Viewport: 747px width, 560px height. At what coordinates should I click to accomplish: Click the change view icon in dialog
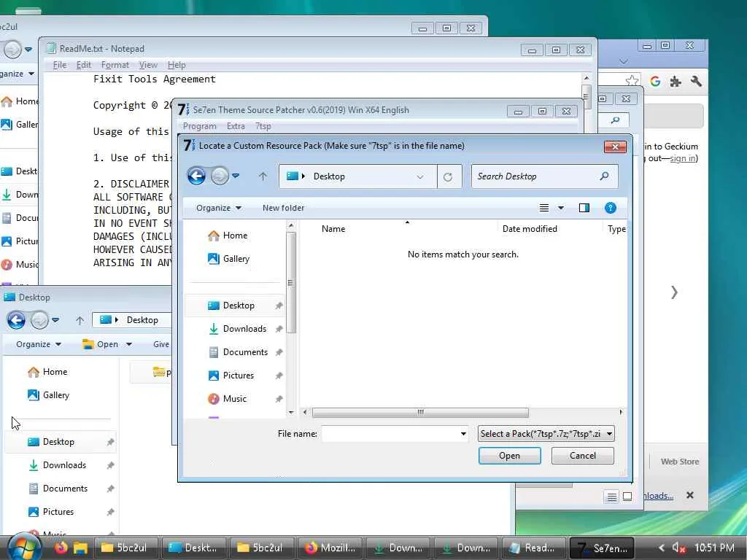coord(544,208)
